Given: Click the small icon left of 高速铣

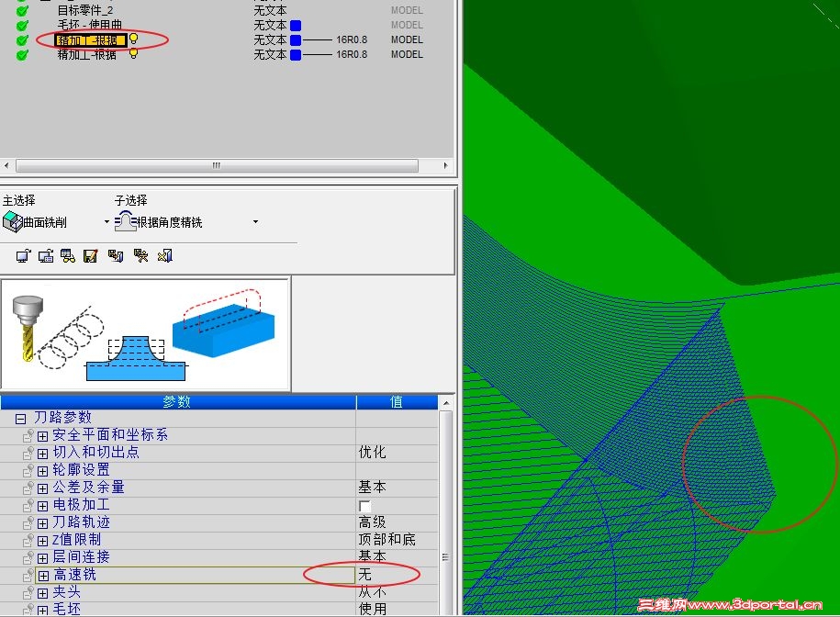Looking at the screenshot, I should click(x=28, y=575).
